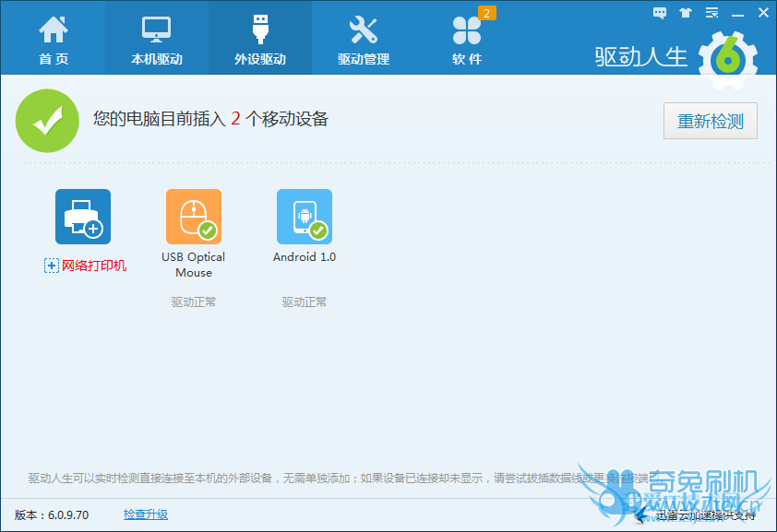
Task: Click the 重新检测 button
Action: pos(711,121)
